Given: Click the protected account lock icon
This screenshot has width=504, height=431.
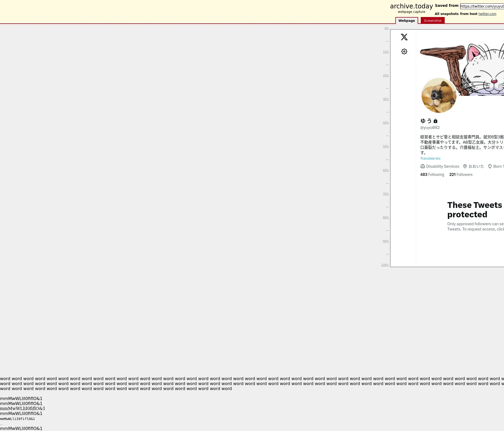Looking at the screenshot, I should pyautogui.click(x=435, y=121).
